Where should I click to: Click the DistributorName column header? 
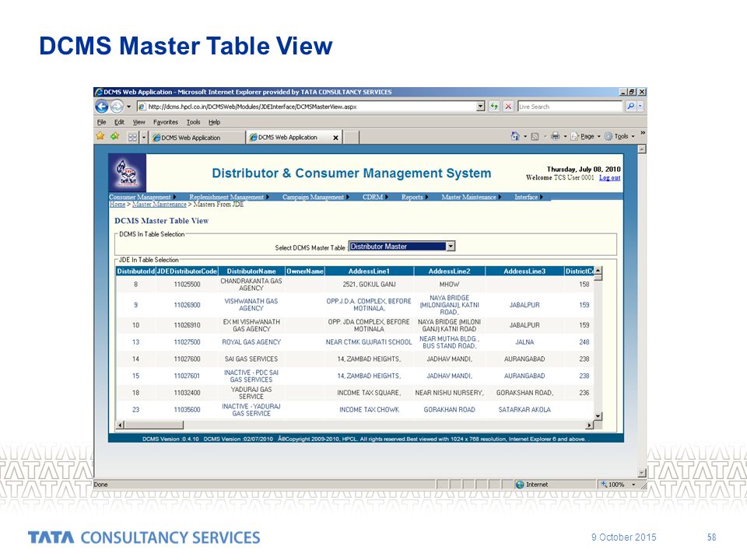[x=251, y=271]
